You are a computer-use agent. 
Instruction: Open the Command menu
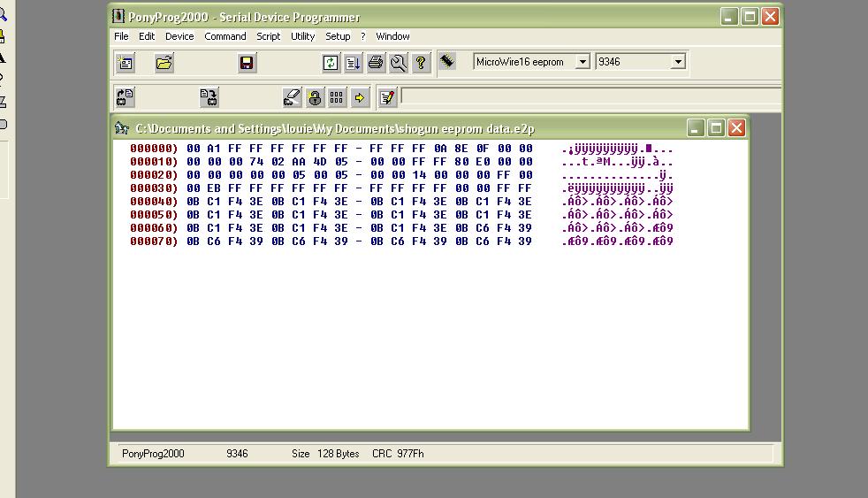click(x=225, y=36)
